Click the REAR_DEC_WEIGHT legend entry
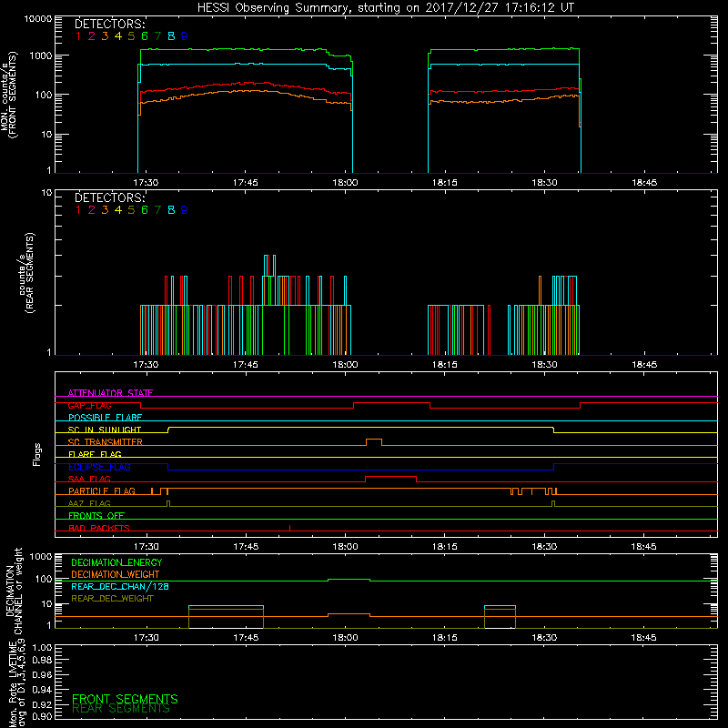This screenshot has width=728, height=728. tap(112, 599)
